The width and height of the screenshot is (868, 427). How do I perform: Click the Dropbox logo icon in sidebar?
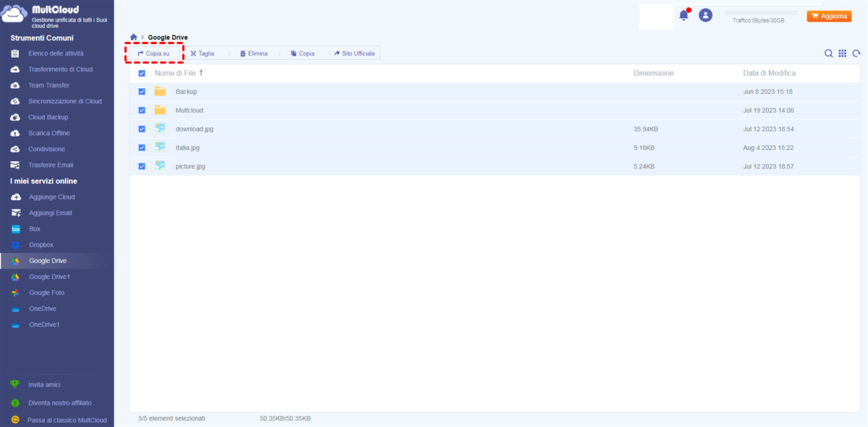[15, 245]
